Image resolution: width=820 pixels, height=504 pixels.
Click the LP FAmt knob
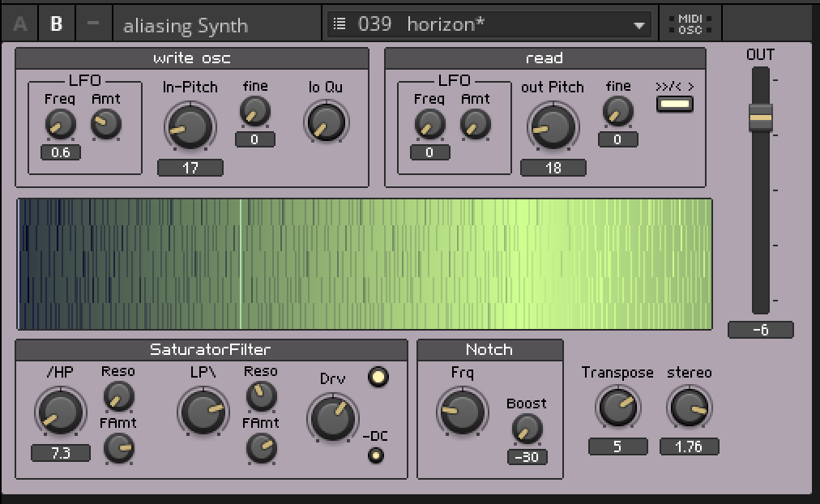tap(261, 448)
